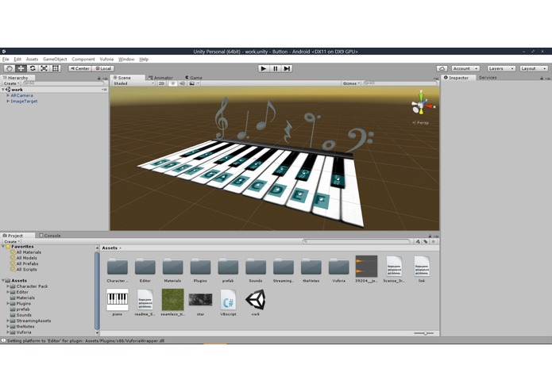Open the Gizmos dropdown
552x392 pixels.
coord(351,83)
